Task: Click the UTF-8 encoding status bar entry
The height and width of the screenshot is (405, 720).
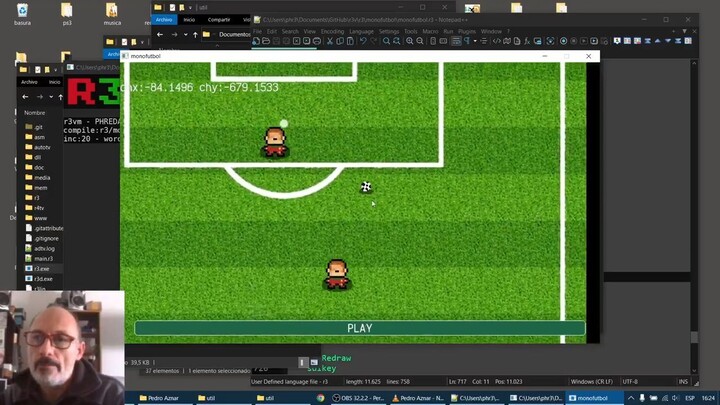Action: 630,381
